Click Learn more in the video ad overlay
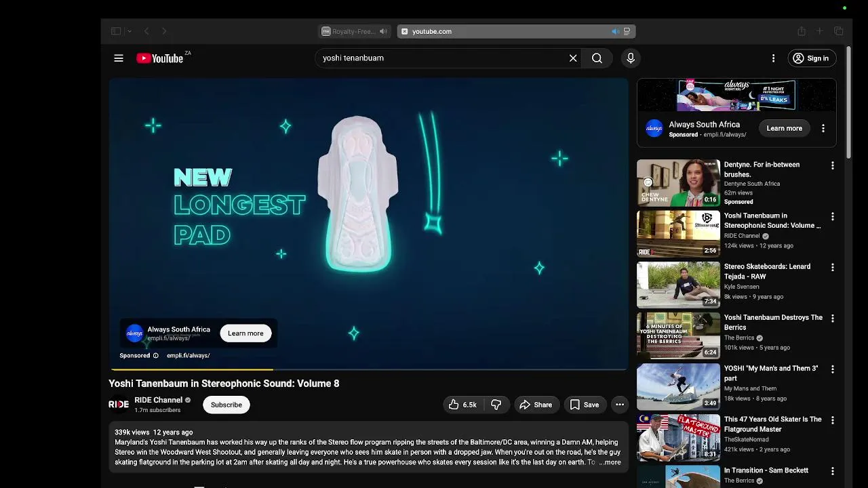Image resolution: width=868 pixels, height=488 pixels. pyautogui.click(x=245, y=333)
